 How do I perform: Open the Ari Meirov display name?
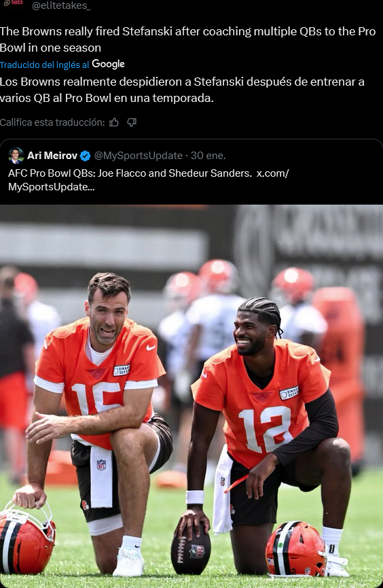(52, 156)
